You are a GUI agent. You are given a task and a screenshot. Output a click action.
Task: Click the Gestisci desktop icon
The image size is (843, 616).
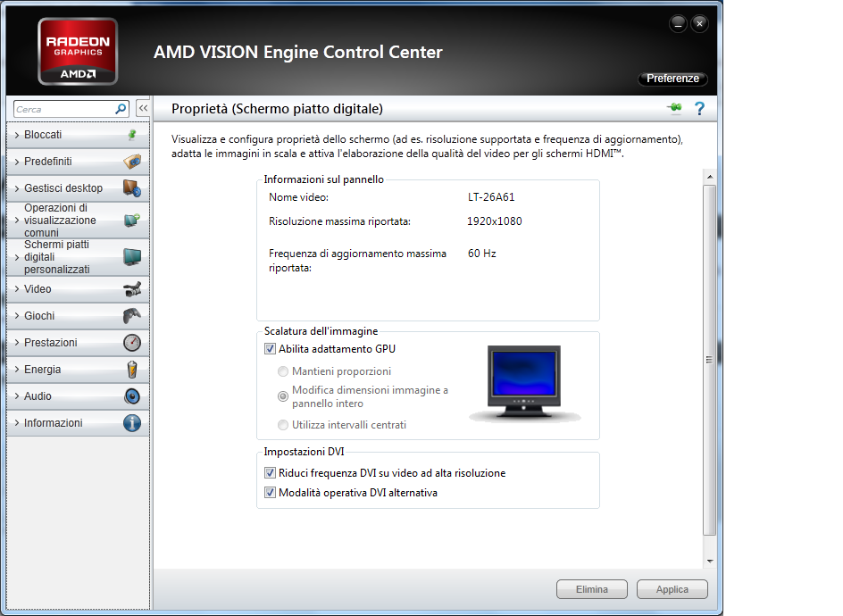(x=132, y=188)
